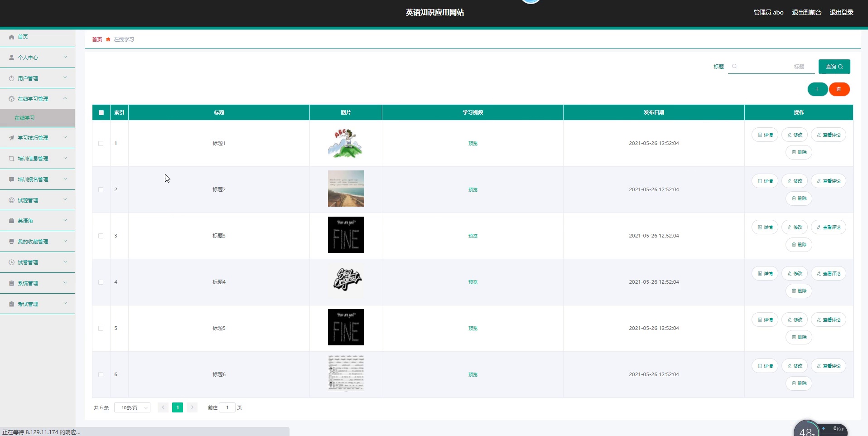Viewport: 868px width, 436px height.
Task: Click the 用户管理 power icon
Action: (x=11, y=78)
